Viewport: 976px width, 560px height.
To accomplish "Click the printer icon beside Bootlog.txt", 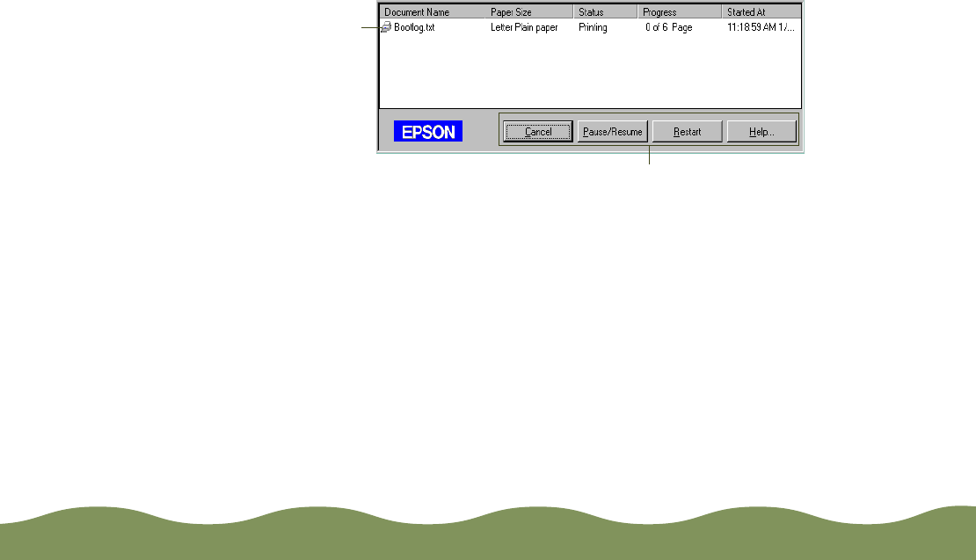I will (x=386, y=27).
